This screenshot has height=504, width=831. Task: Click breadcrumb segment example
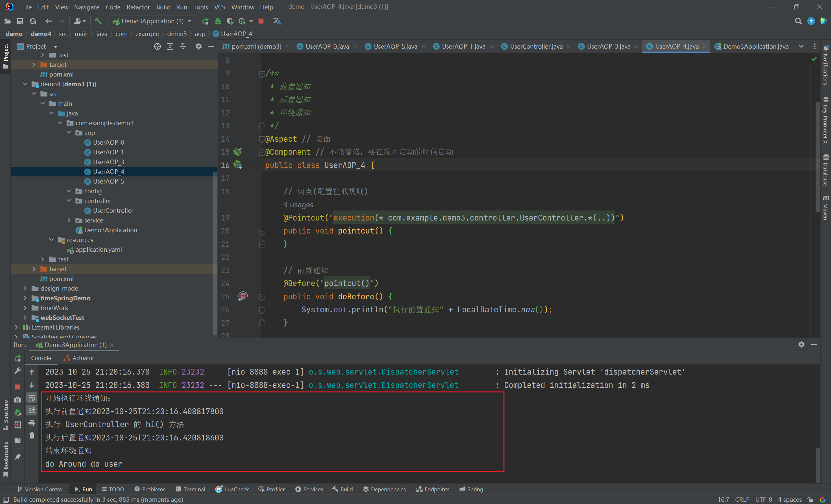[x=147, y=34]
